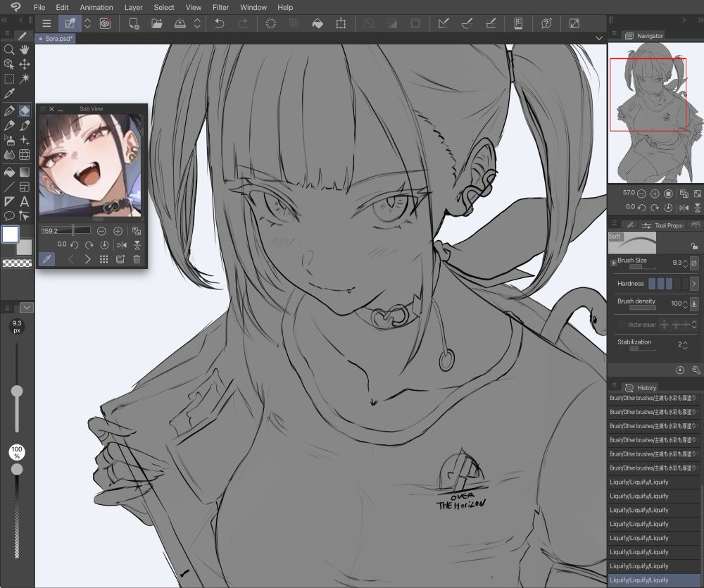704x588 pixels.
Task: Open the save options up-down arrows
Action: coord(197,23)
